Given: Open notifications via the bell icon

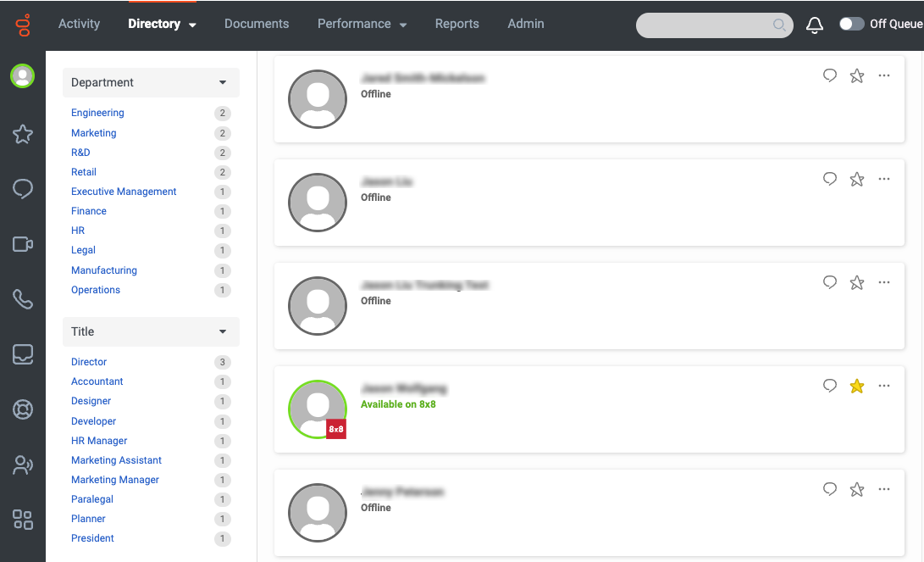Looking at the screenshot, I should pos(814,25).
